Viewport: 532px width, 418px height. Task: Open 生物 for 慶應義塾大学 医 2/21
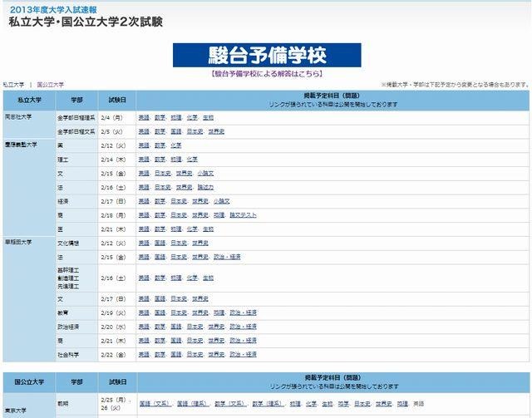[208, 229]
